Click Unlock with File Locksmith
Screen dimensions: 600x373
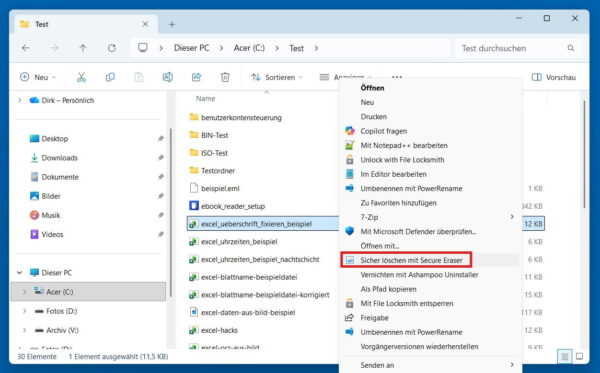point(402,160)
